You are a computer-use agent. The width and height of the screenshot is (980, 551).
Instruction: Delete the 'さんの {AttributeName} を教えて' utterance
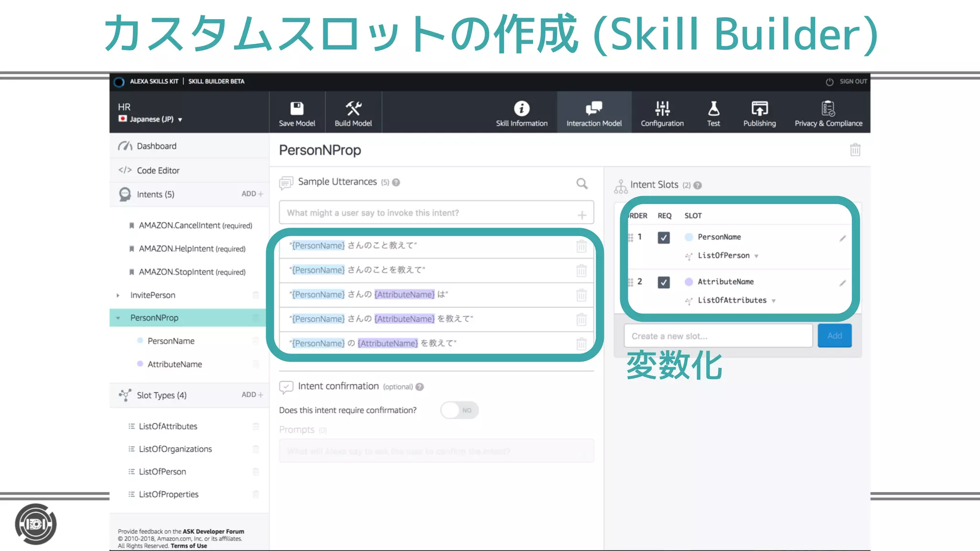[581, 319]
